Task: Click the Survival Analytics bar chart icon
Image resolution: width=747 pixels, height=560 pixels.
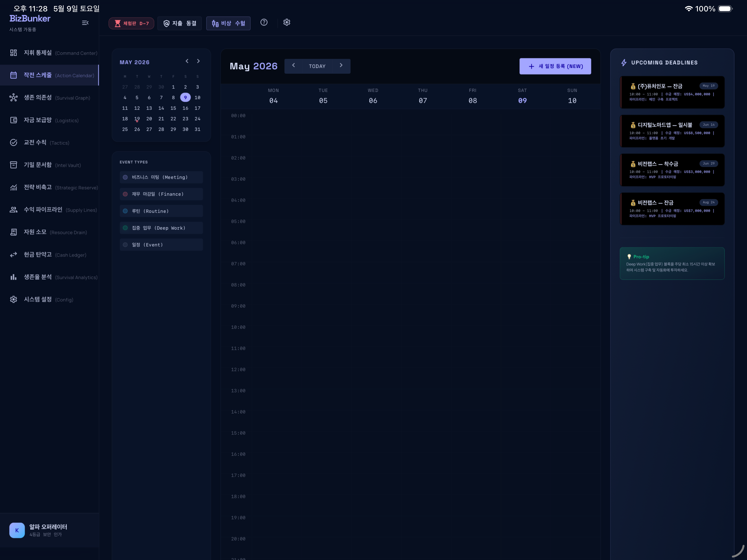Action: pyautogui.click(x=14, y=277)
